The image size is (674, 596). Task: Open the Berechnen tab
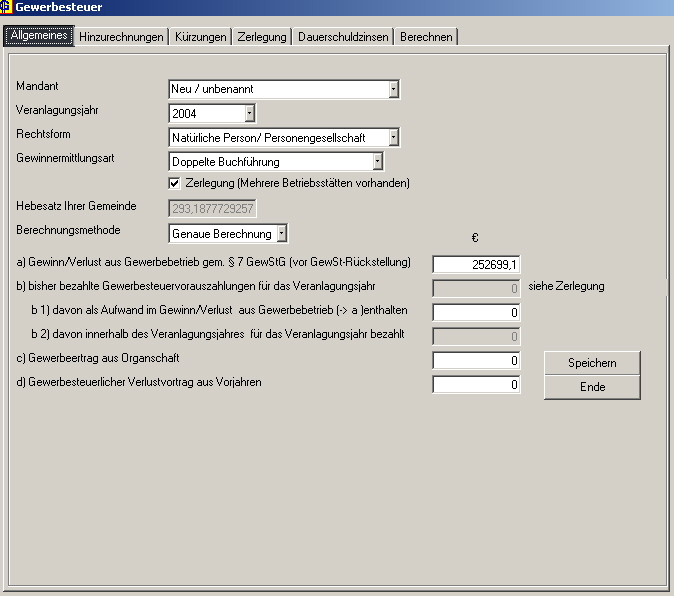(x=426, y=37)
